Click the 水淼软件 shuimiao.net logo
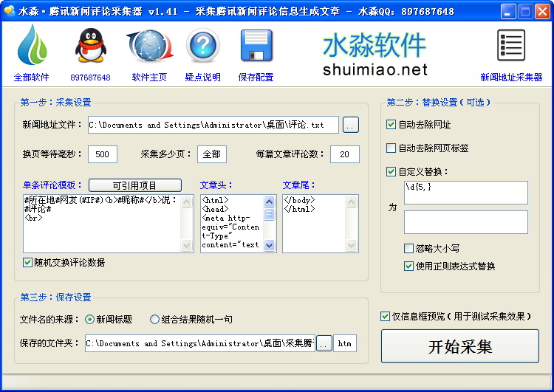Image resolution: width=554 pixels, height=392 pixels. pyautogui.click(x=375, y=54)
